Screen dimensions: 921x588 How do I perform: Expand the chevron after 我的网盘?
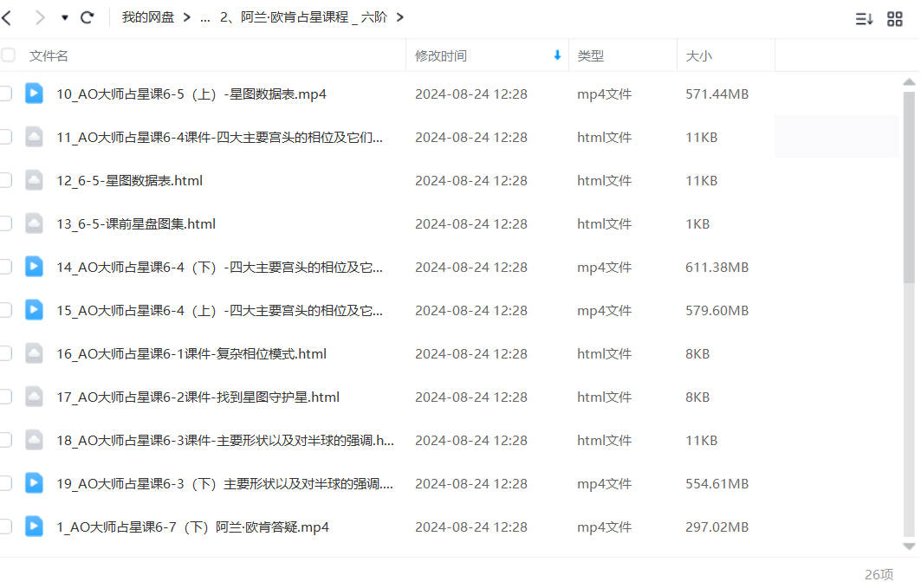click(187, 17)
